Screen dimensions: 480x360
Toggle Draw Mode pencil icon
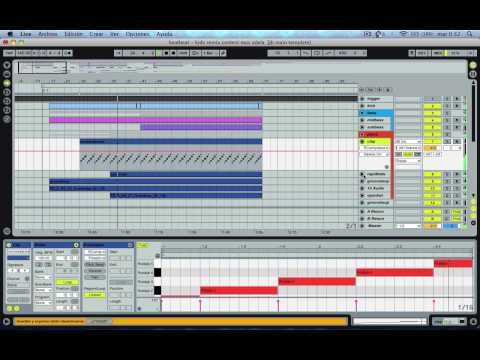pyautogui.click(x=223, y=53)
